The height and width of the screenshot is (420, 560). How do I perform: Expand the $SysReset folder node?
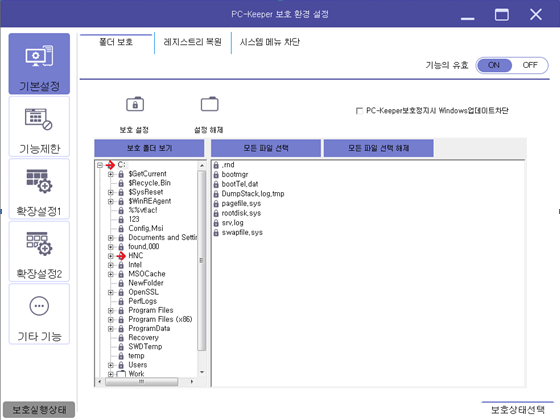pyautogui.click(x=111, y=192)
